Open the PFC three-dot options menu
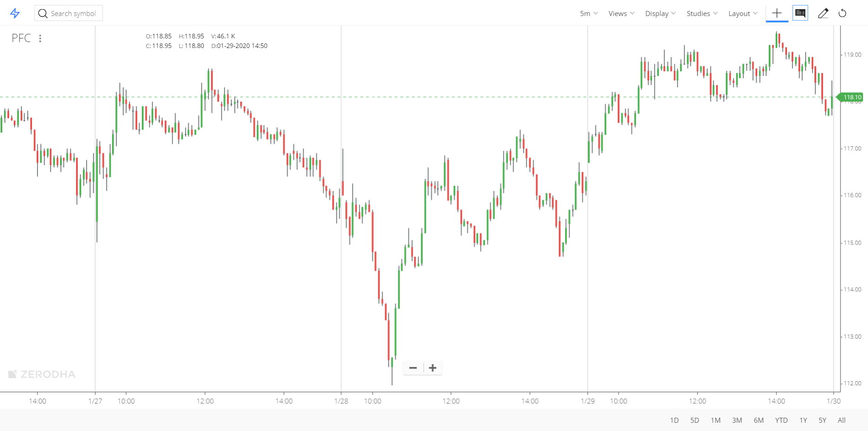Screen dimensions: 868x431 coord(40,38)
